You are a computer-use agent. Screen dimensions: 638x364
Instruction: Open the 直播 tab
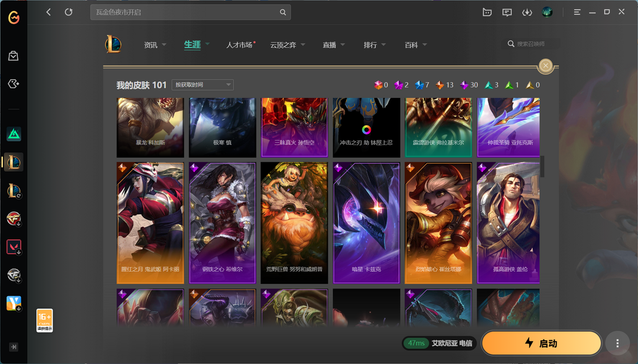329,45
